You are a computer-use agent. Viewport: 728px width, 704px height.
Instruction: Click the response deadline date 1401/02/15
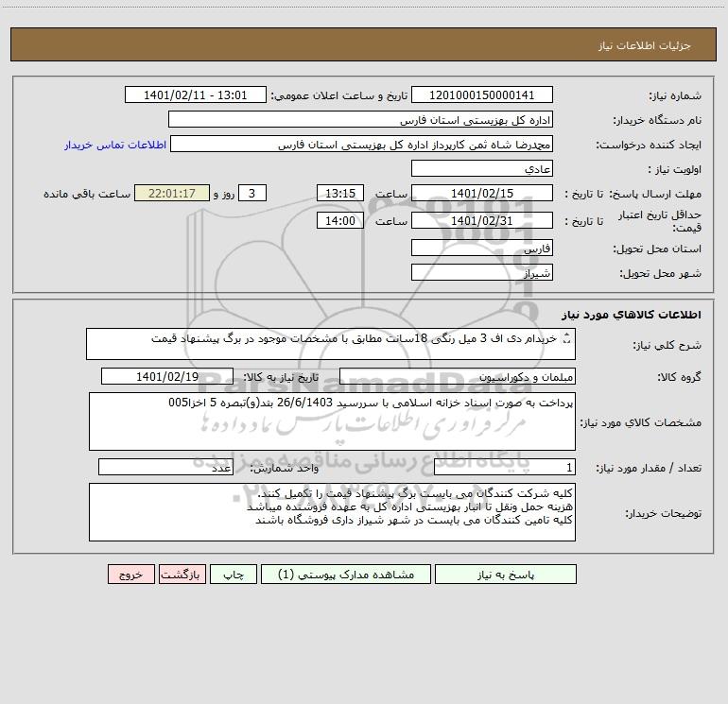482,194
